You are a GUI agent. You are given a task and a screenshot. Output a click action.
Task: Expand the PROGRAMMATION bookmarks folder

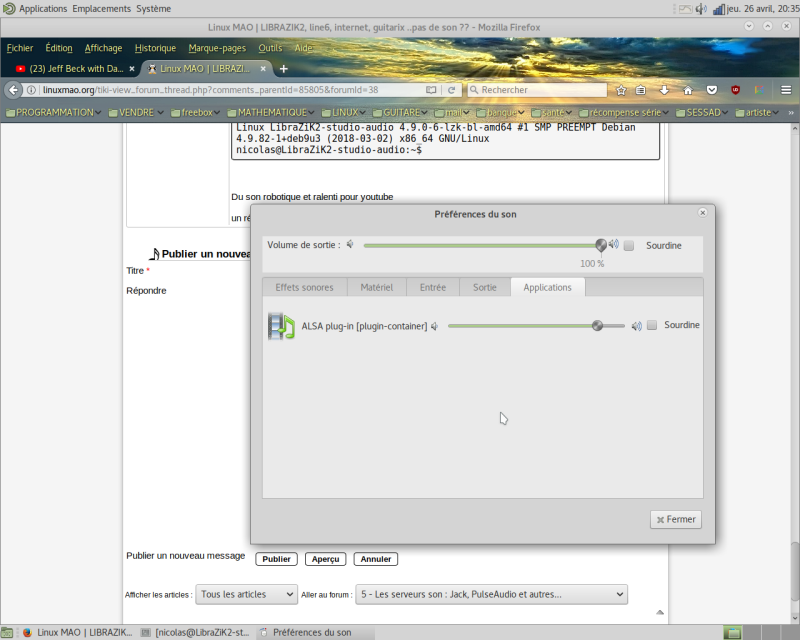[54, 112]
